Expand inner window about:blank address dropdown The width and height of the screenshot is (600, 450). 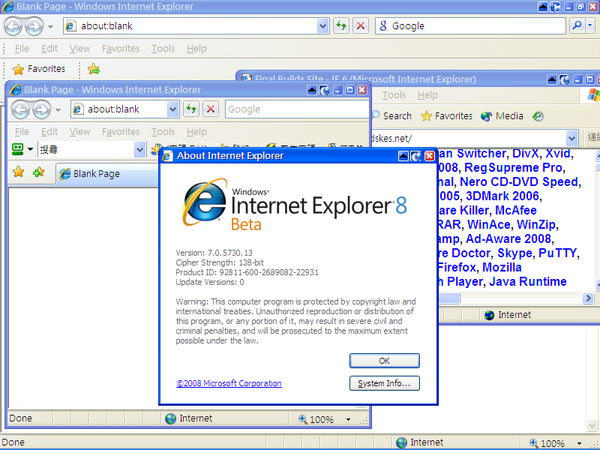173,109
